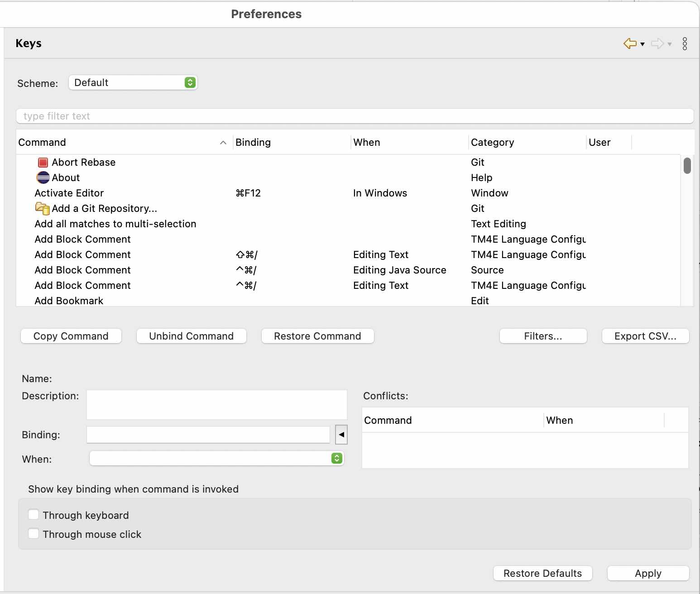Open the When dropdown
700x594 pixels.
click(217, 458)
